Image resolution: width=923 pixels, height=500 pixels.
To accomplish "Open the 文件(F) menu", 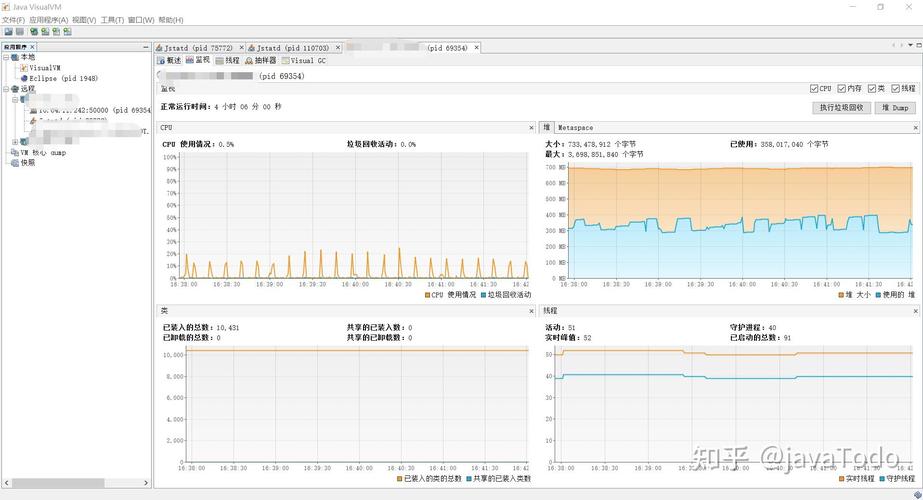I will (13, 20).
